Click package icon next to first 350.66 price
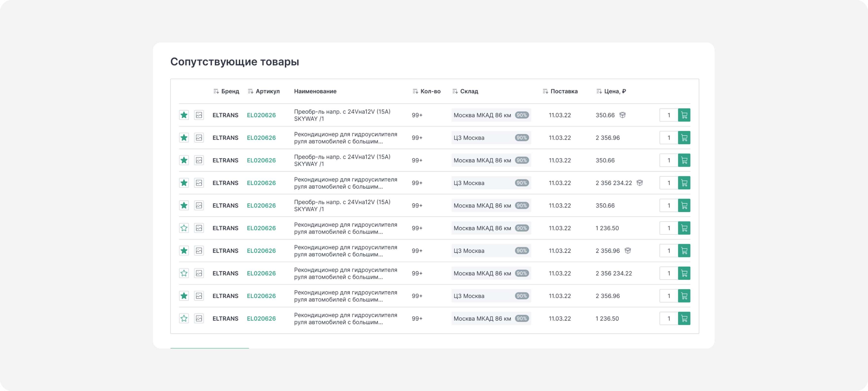 click(x=622, y=115)
